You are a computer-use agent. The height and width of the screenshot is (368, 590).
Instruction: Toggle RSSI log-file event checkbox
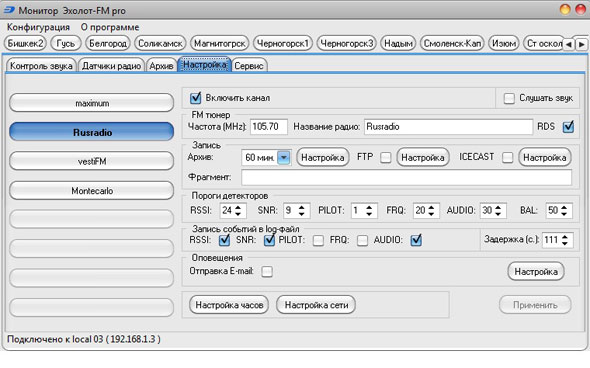coord(224,240)
